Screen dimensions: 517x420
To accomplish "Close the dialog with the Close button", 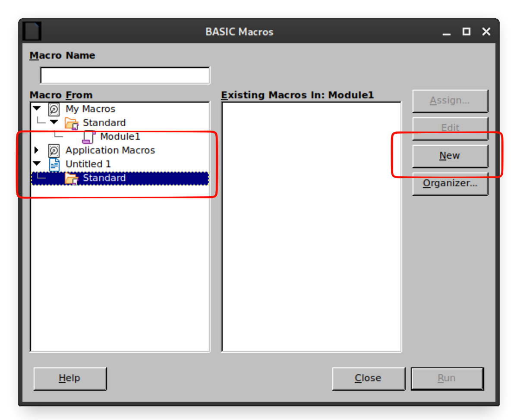I will 368,379.
